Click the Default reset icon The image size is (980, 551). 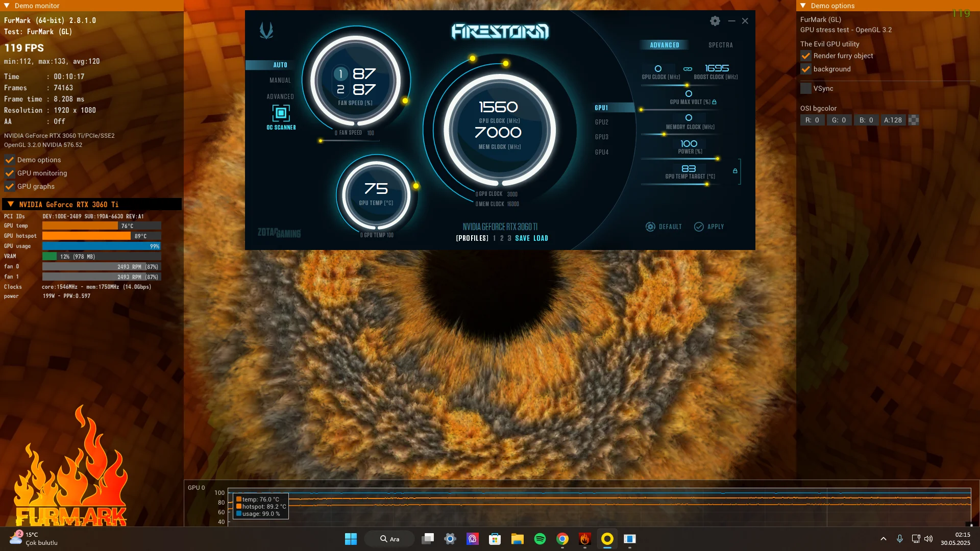tap(650, 227)
